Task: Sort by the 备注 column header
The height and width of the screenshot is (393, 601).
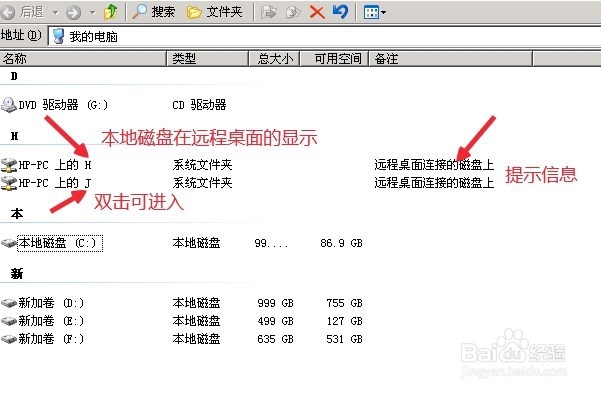Action: (450, 59)
